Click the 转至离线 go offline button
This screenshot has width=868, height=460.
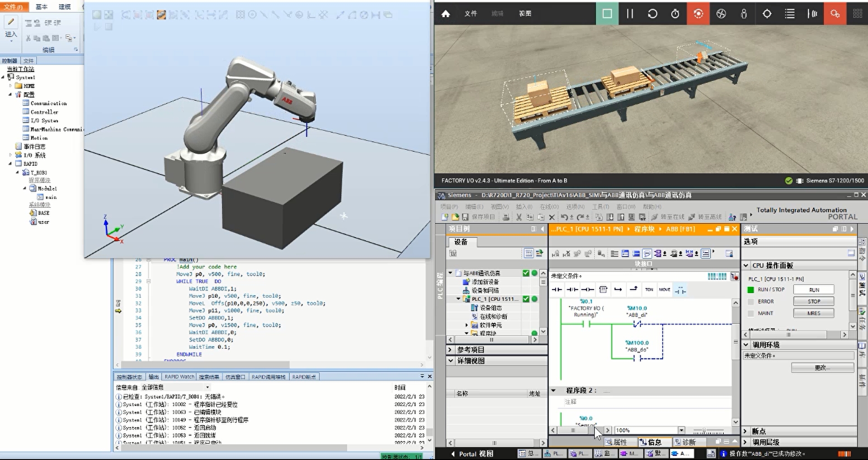pos(704,217)
